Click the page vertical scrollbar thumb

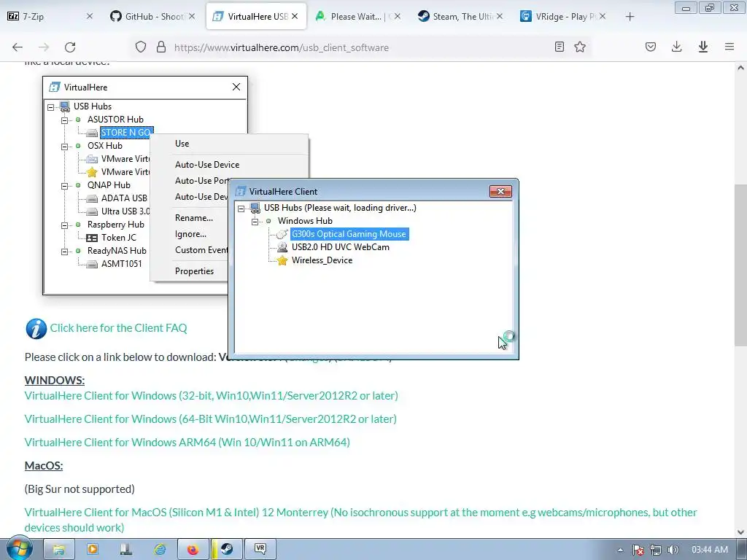741,265
